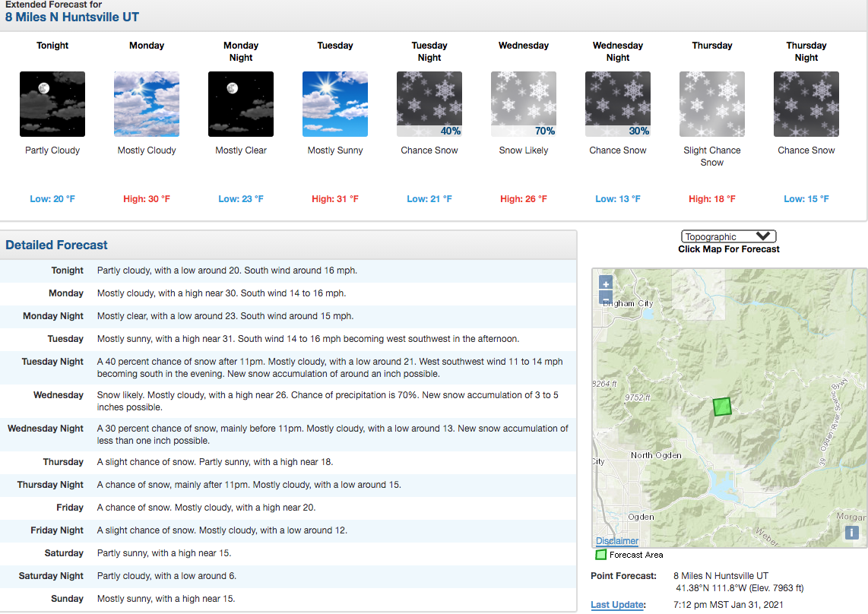Click the Tuesday Night 40% snow icon
Image resolution: width=868 pixels, height=614 pixels.
[x=429, y=104]
